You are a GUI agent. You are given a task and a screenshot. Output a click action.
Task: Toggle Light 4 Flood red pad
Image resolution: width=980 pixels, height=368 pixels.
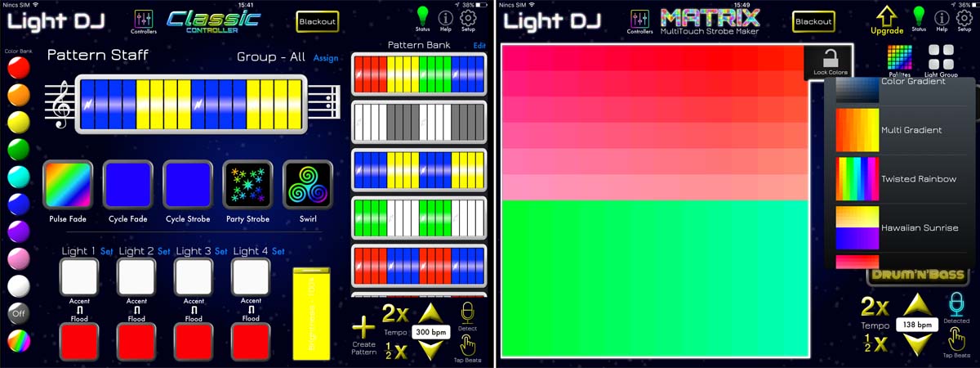(x=251, y=343)
